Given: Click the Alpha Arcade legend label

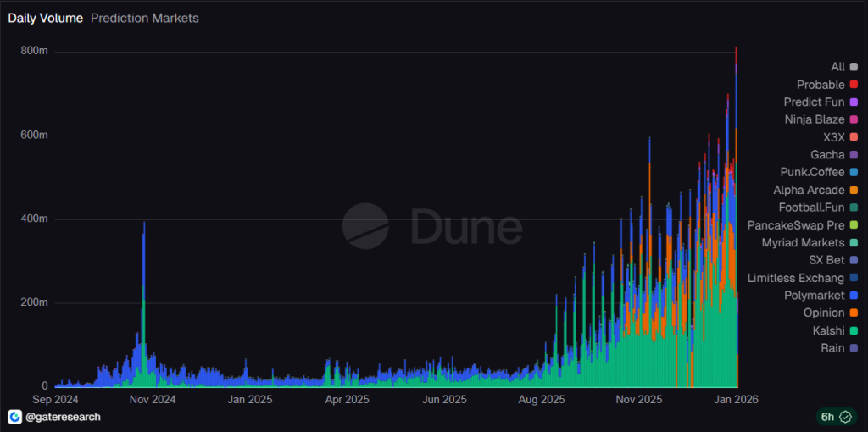Looking at the screenshot, I should [x=809, y=190].
